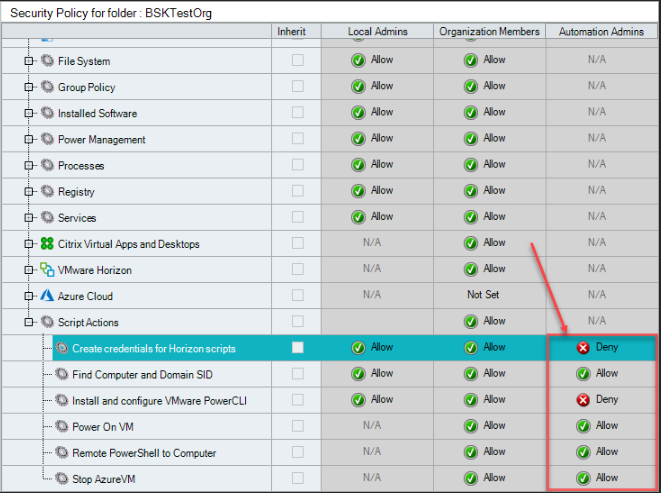Click the VMware Horizon icon

[47, 270]
